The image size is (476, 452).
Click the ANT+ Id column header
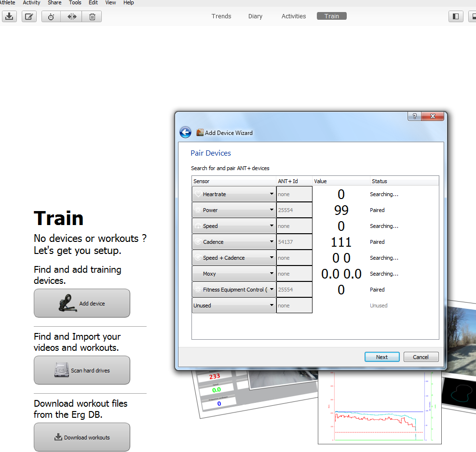[x=294, y=181]
